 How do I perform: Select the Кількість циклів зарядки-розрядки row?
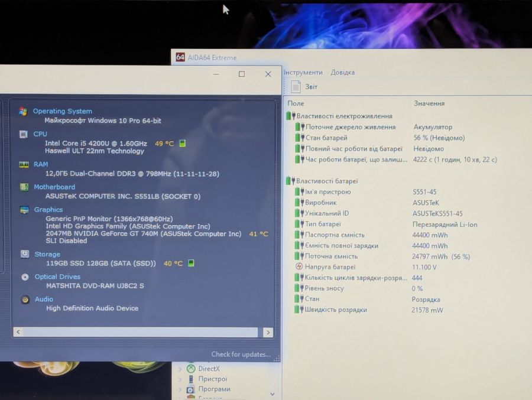[358, 278]
